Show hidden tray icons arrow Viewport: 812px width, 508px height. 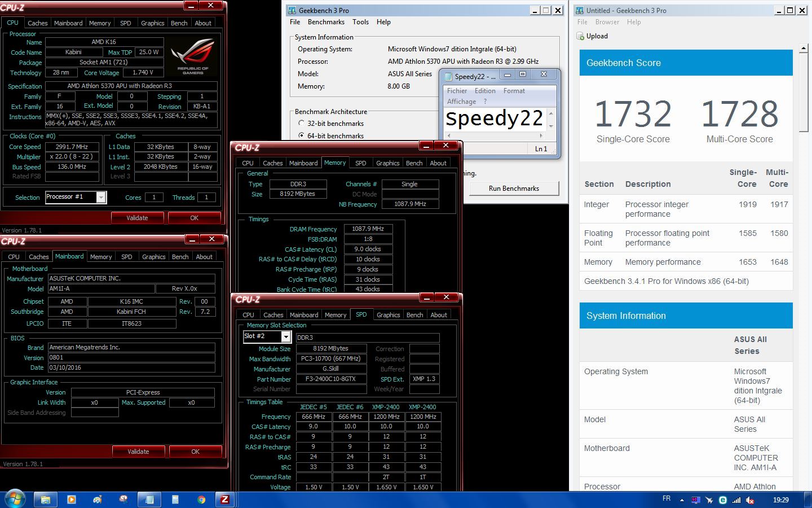coord(682,500)
